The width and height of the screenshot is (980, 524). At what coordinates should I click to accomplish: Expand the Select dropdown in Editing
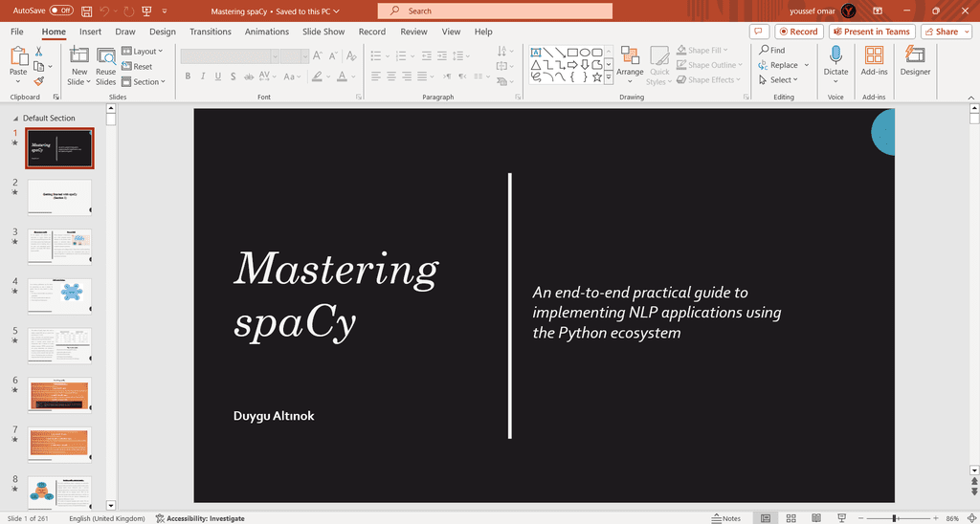(779, 80)
